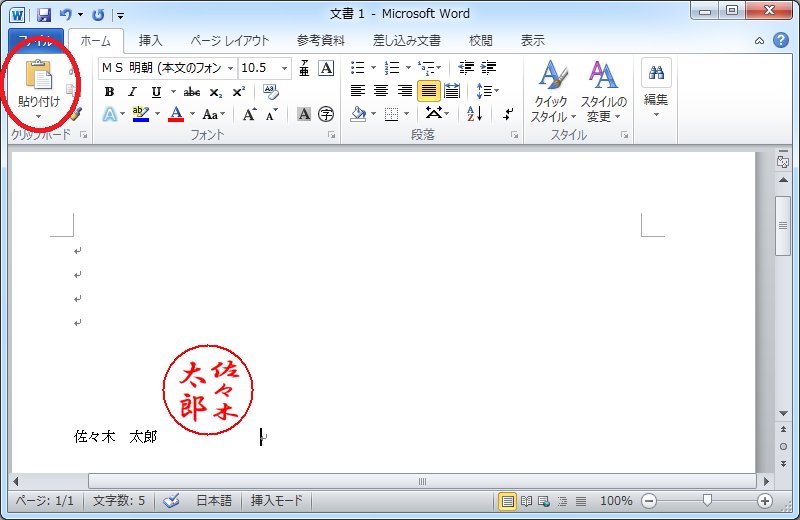Apply bulleted list
The image size is (800, 520).
coord(358,67)
